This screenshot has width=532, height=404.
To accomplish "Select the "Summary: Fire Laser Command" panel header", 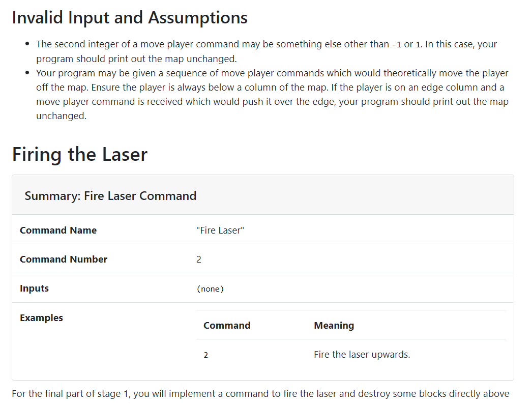I will pos(110,196).
